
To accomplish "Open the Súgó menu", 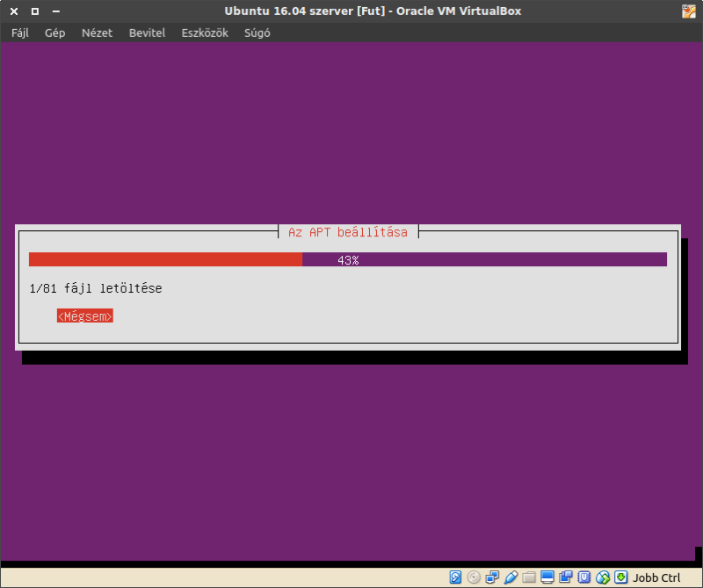I will (257, 33).
